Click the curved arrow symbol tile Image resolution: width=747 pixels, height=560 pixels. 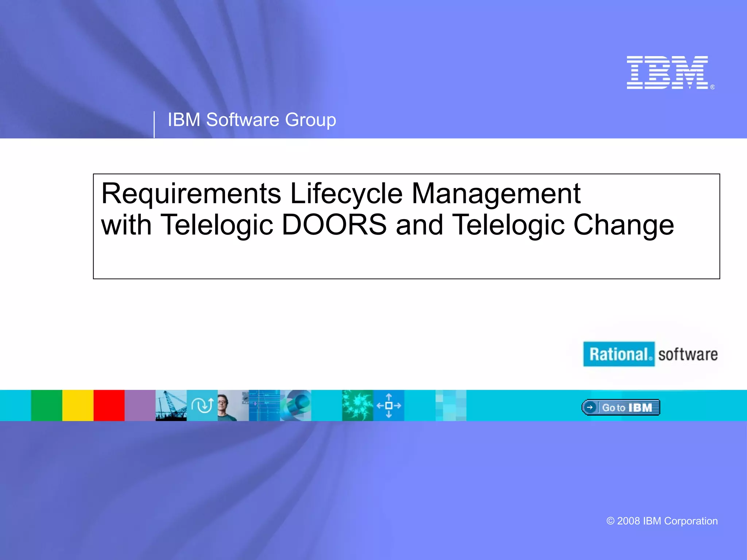(x=202, y=405)
